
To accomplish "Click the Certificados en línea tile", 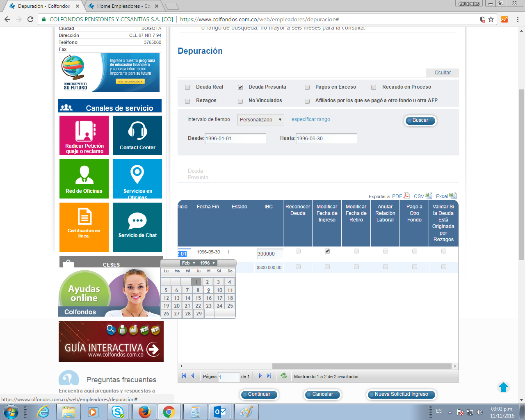I will (84, 227).
